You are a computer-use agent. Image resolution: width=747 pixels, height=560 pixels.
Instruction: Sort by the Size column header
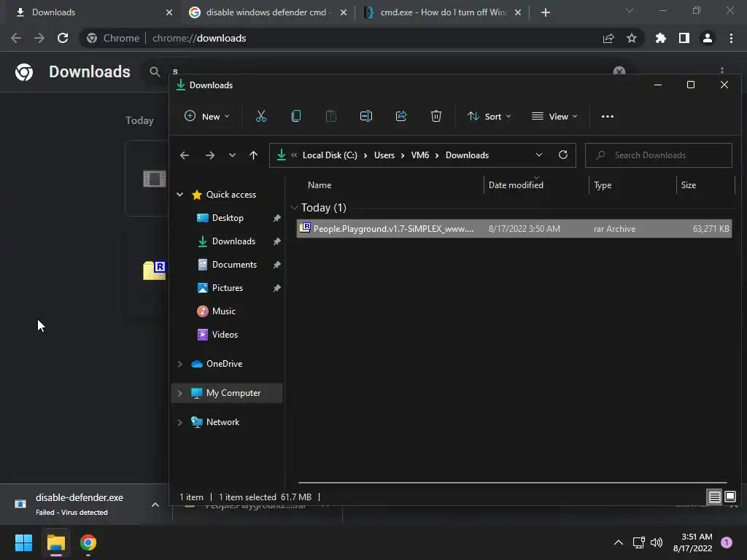705,184
